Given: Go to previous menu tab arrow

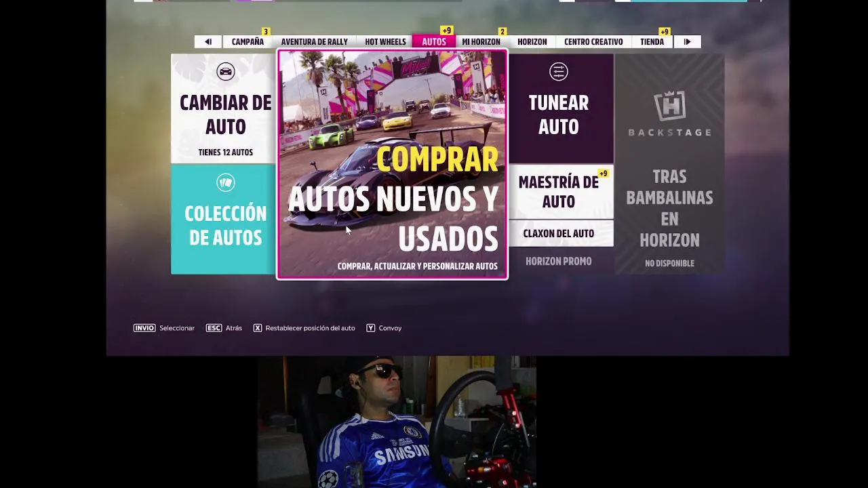Looking at the screenshot, I should [208, 42].
